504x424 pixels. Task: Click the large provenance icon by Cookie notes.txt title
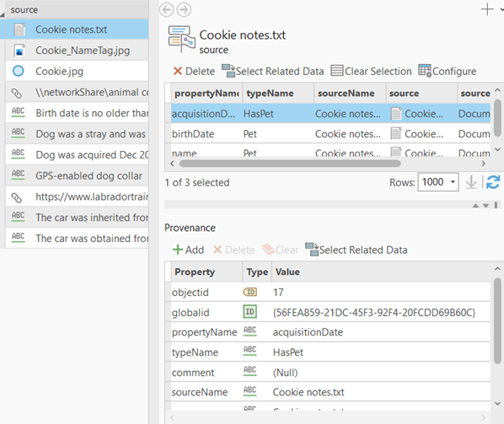click(181, 40)
